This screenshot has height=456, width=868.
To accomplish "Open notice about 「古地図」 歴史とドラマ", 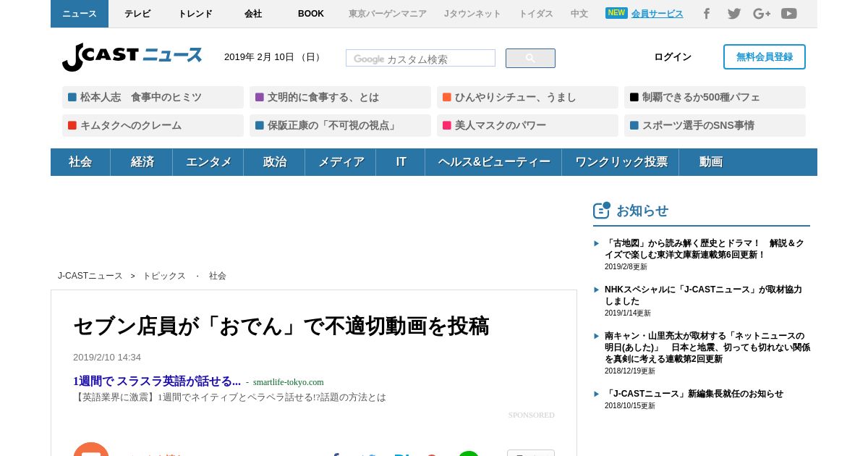I will coord(705,249).
